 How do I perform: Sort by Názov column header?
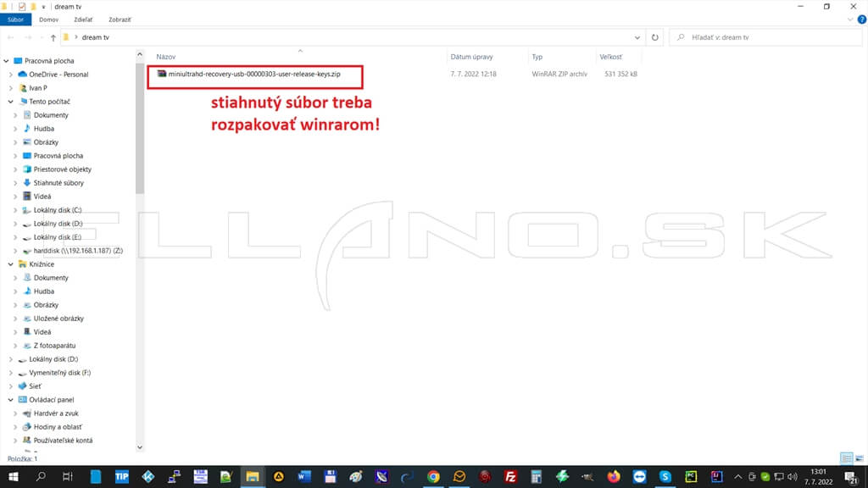pos(165,57)
